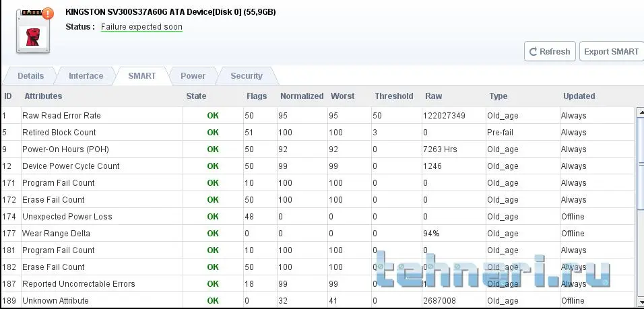Open the 'Failure expected soon' status link
Screen dimensions: 644x309
pyautogui.click(x=141, y=27)
